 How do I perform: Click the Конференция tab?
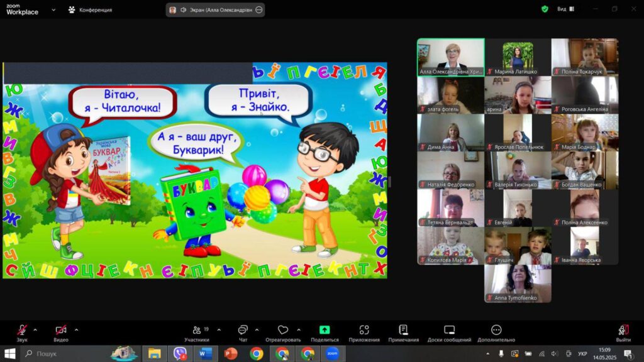click(x=91, y=9)
